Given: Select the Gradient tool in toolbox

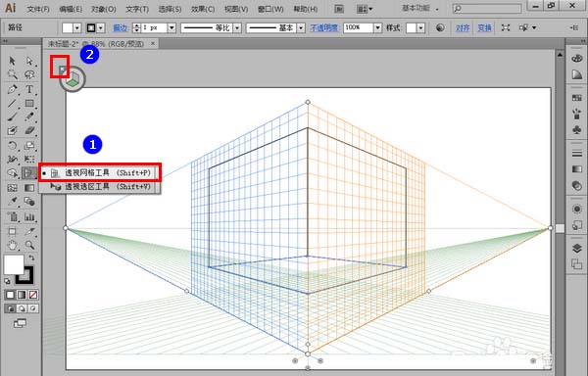Looking at the screenshot, I should 29,187.
